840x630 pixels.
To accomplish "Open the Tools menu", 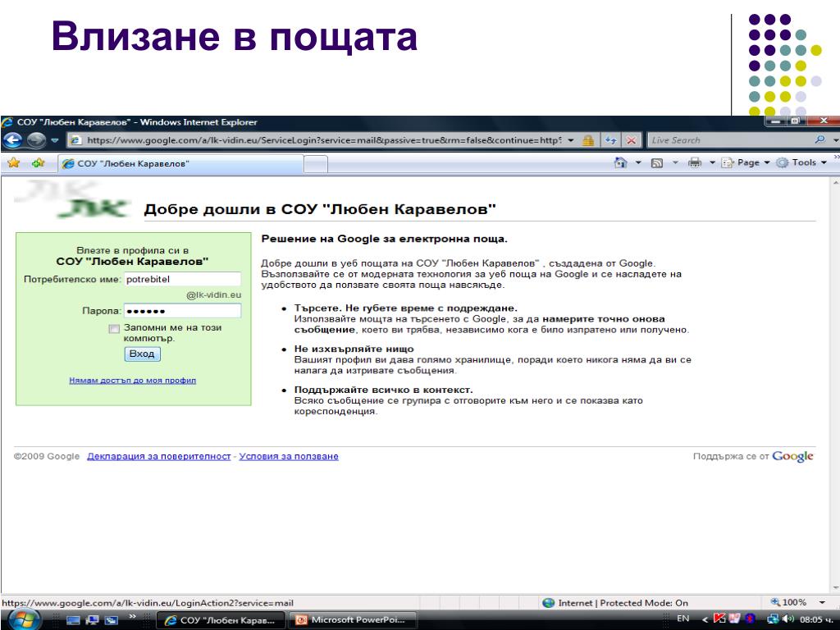I will tap(801, 162).
